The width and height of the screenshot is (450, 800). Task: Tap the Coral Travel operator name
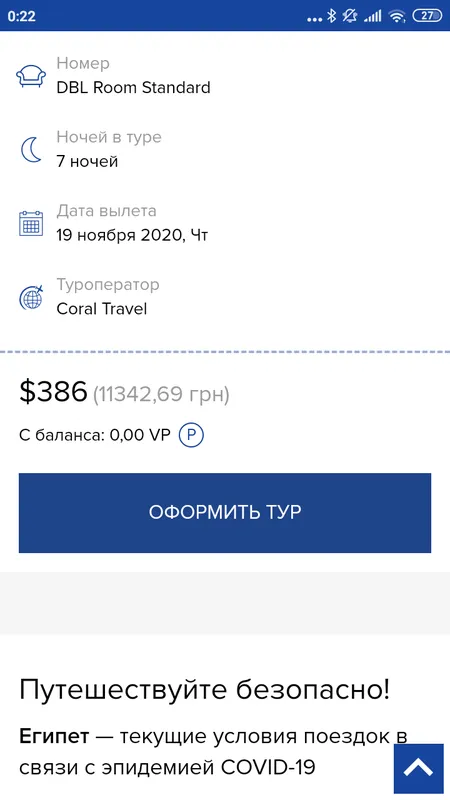(x=102, y=309)
